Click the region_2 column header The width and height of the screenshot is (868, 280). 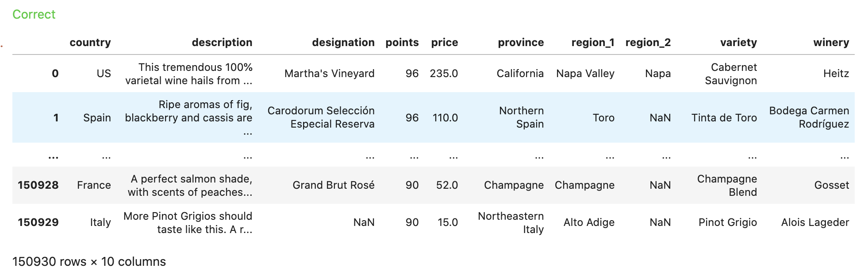(x=648, y=43)
